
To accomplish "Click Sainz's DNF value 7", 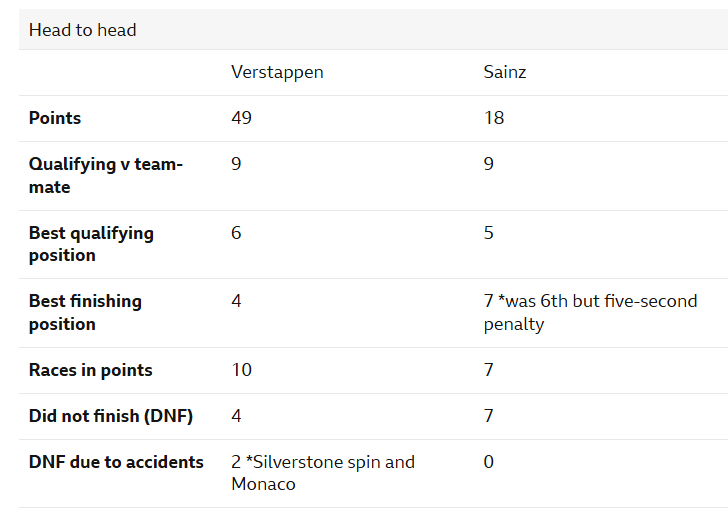I will click(x=488, y=416).
